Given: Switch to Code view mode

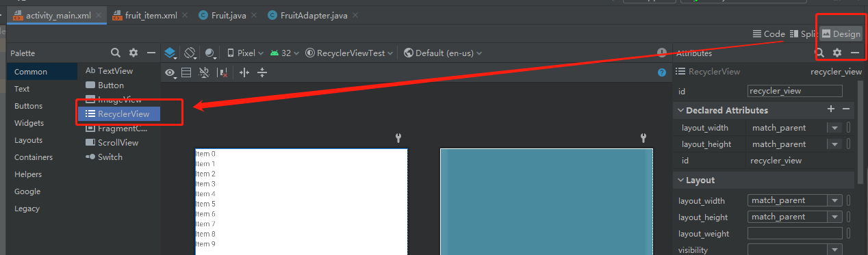Looking at the screenshot, I should [769, 33].
